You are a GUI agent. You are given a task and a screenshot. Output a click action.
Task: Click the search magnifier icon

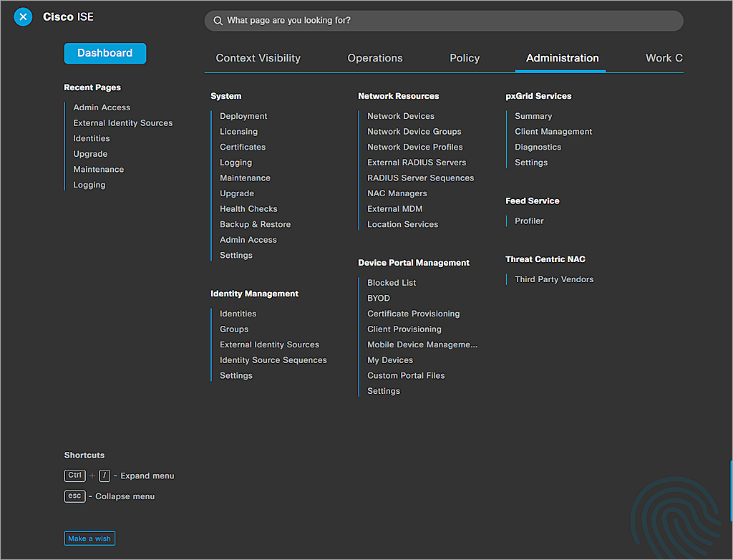tap(218, 20)
